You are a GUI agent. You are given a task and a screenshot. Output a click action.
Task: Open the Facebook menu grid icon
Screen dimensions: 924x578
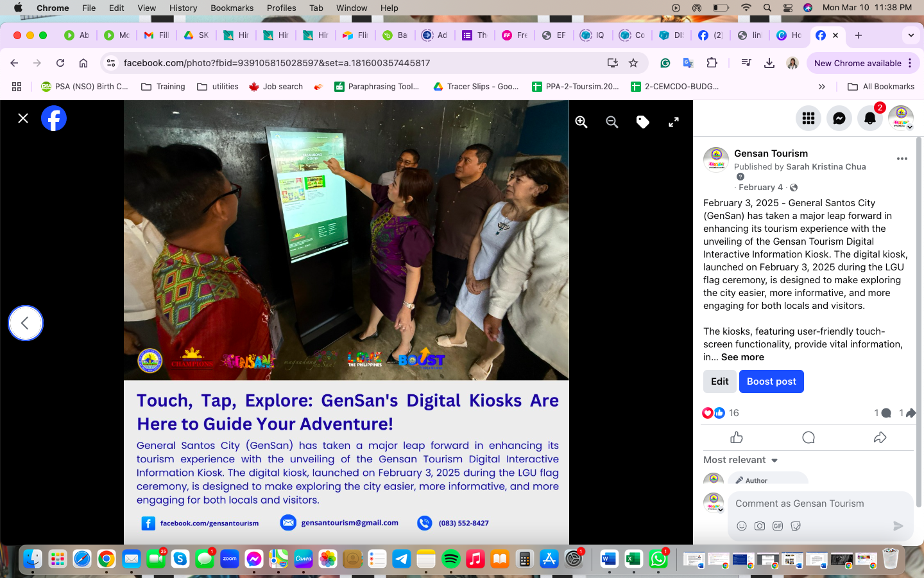pyautogui.click(x=809, y=118)
